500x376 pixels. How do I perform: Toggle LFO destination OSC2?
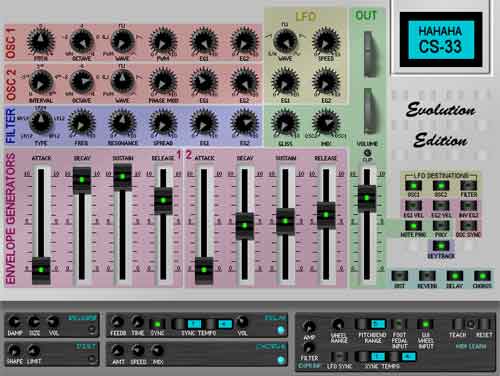(441, 186)
